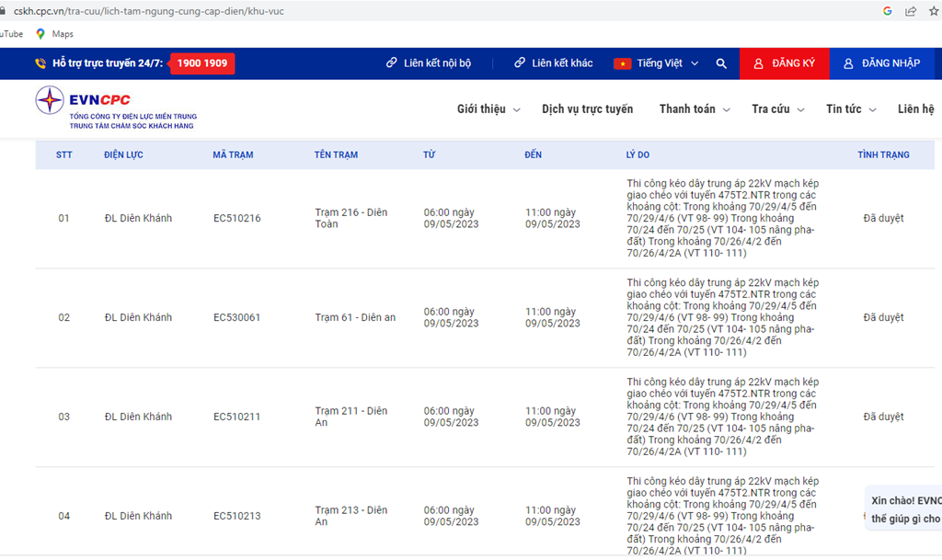Screen dimensions: 942x560
Task: Click the 24/7 support phone icon
Action: click(40, 63)
